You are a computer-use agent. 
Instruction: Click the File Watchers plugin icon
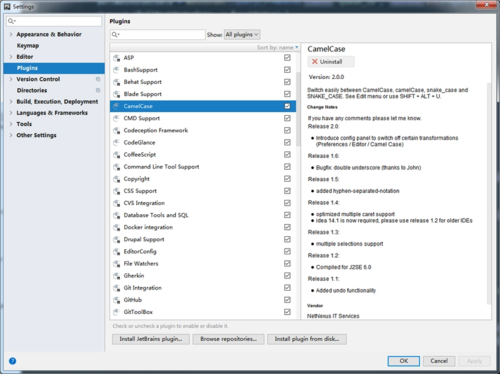pos(116,264)
